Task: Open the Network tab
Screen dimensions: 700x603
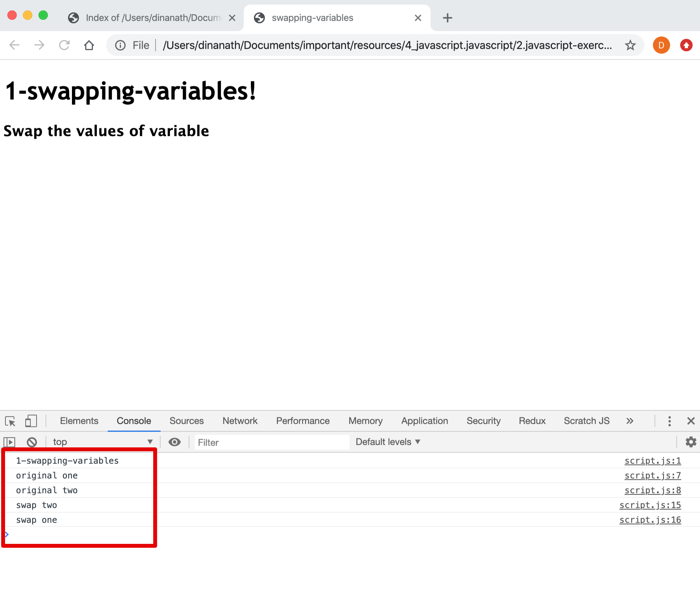Action: [x=240, y=421]
